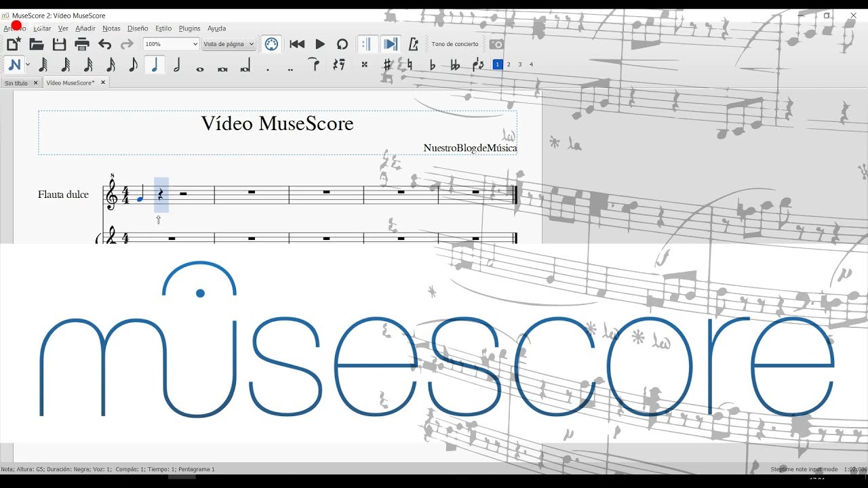Toggle pan score during playback
868x488 pixels.
click(x=390, y=44)
